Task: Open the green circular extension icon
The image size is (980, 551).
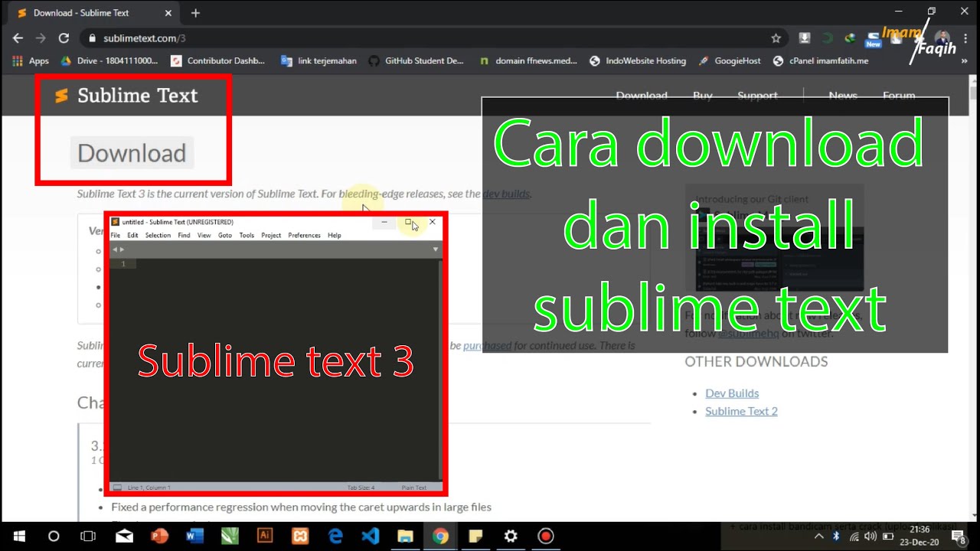Action: pyautogui.click(x=827, y=38)
